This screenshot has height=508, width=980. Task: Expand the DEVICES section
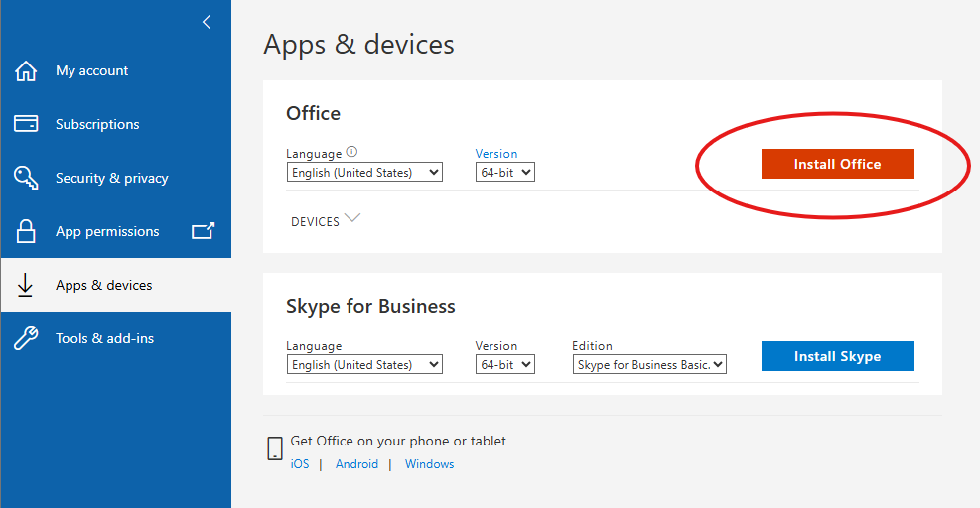[326, 220]
